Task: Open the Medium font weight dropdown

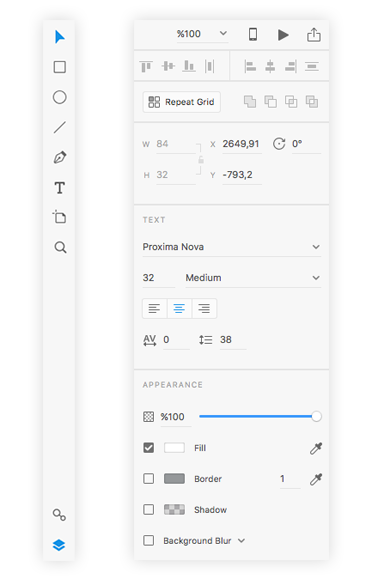Action: [x=253, y=278]
